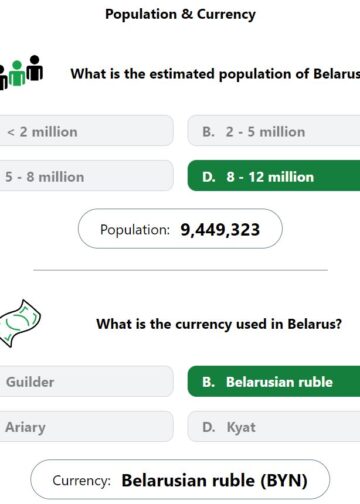360x504 pixels.
Task: Click the 9,449,323 population number
Action: pyautogui.click(x=220, y=230)
